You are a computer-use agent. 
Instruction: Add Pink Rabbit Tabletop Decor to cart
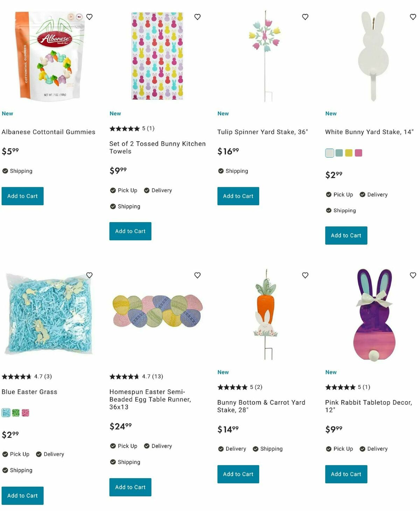(346, 474)
